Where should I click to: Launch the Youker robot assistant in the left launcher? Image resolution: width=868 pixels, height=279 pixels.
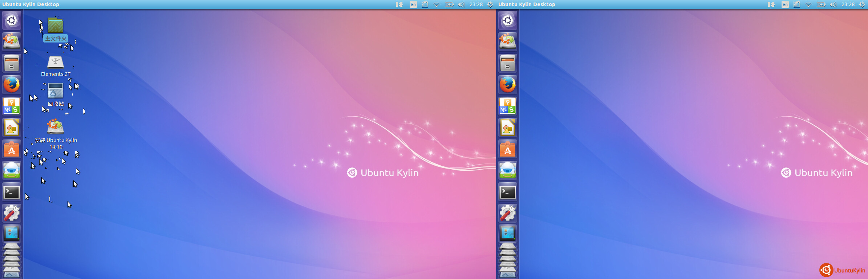pyautogui.click(x=12, y=170)
